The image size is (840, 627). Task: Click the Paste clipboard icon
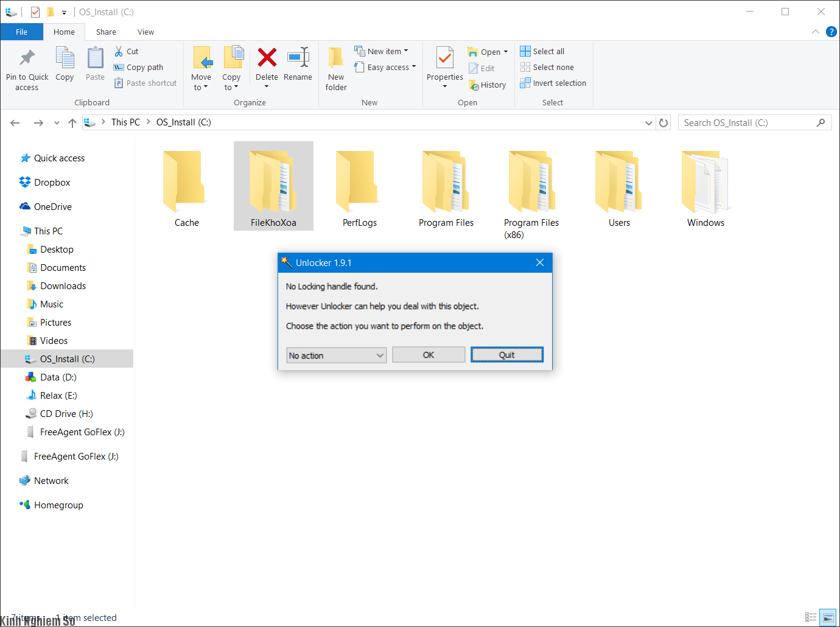coord(95,58)
